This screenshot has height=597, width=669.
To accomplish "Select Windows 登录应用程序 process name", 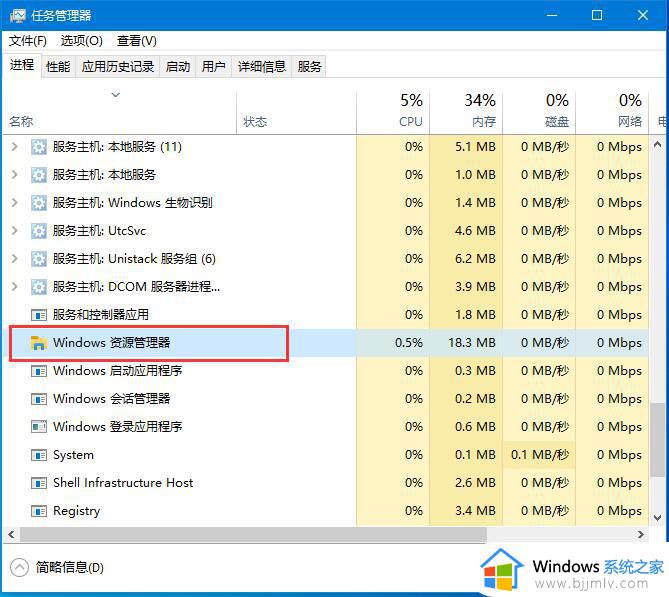I will (118, 427).
